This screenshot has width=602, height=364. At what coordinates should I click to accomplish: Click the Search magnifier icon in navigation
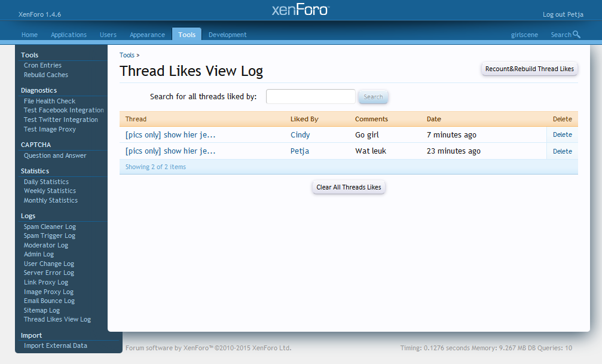(x=576, y=34)
